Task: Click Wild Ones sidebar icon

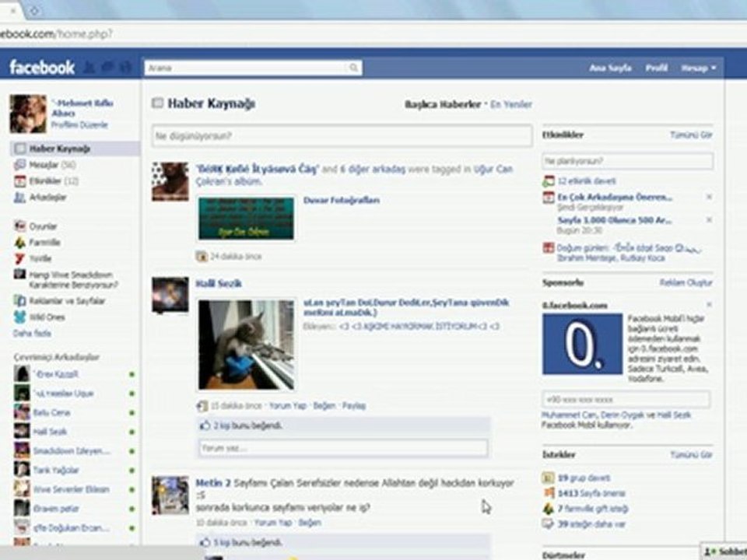Action: click(20, 317)
